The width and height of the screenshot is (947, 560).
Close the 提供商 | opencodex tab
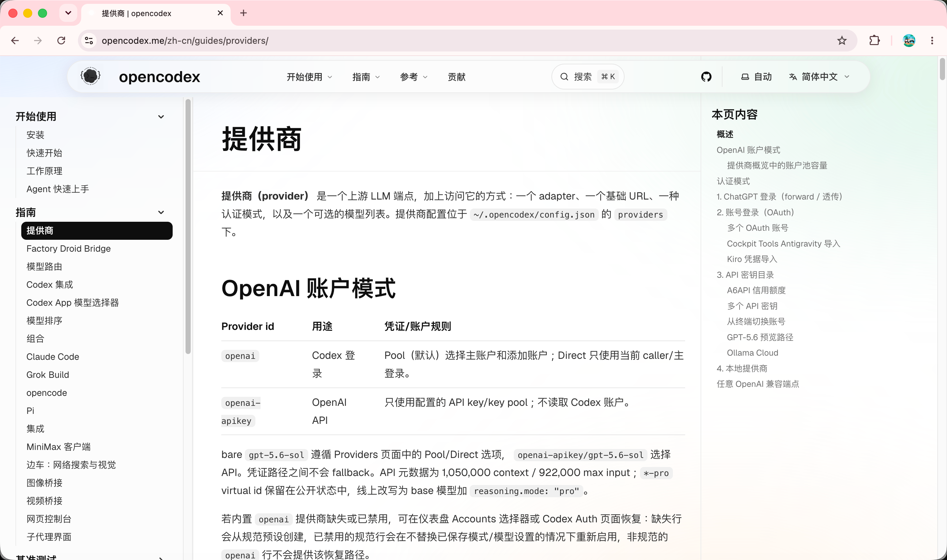220,13
